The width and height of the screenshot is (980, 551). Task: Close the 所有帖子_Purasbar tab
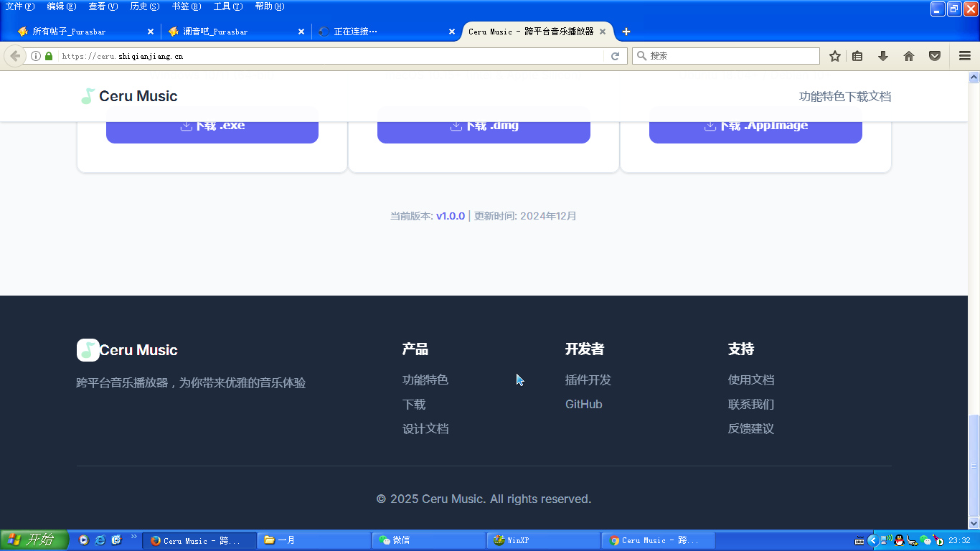151,32
